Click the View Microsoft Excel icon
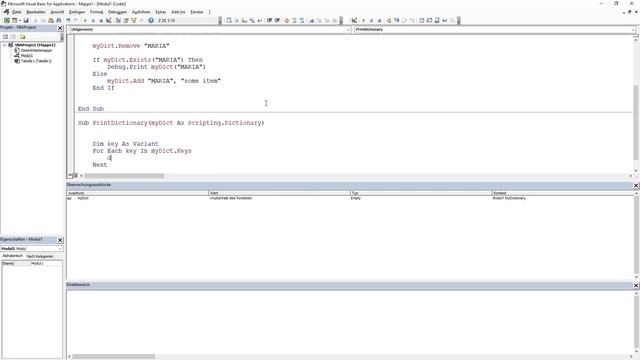 tap(7, 20)
